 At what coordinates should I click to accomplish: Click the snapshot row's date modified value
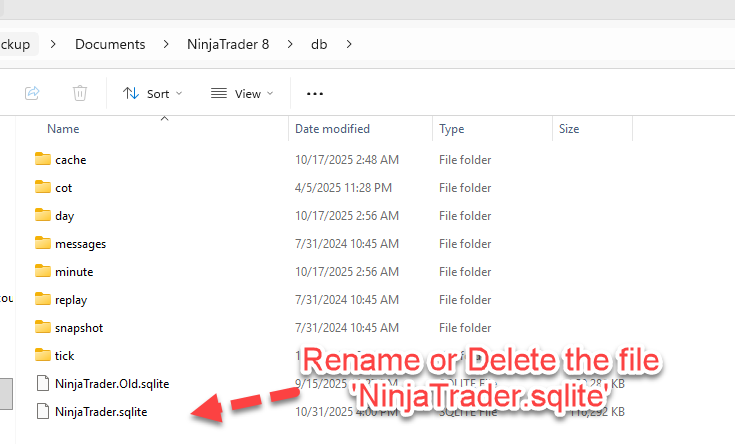347,328
